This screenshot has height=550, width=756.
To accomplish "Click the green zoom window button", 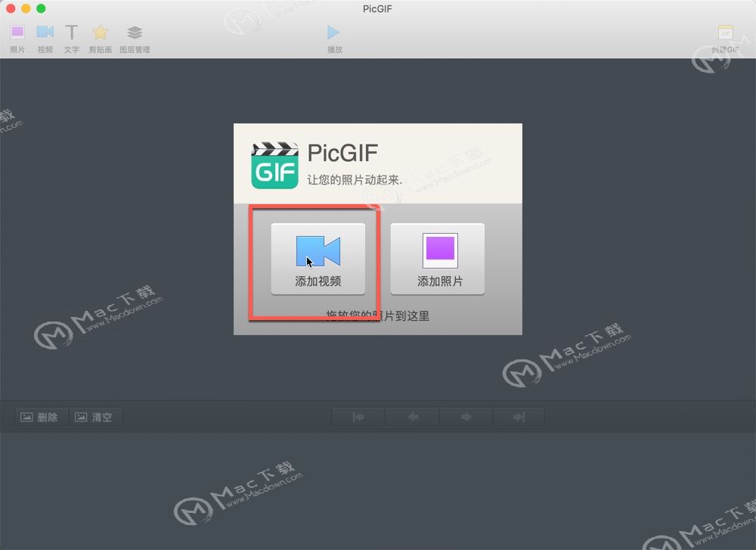I will (41, 8).
